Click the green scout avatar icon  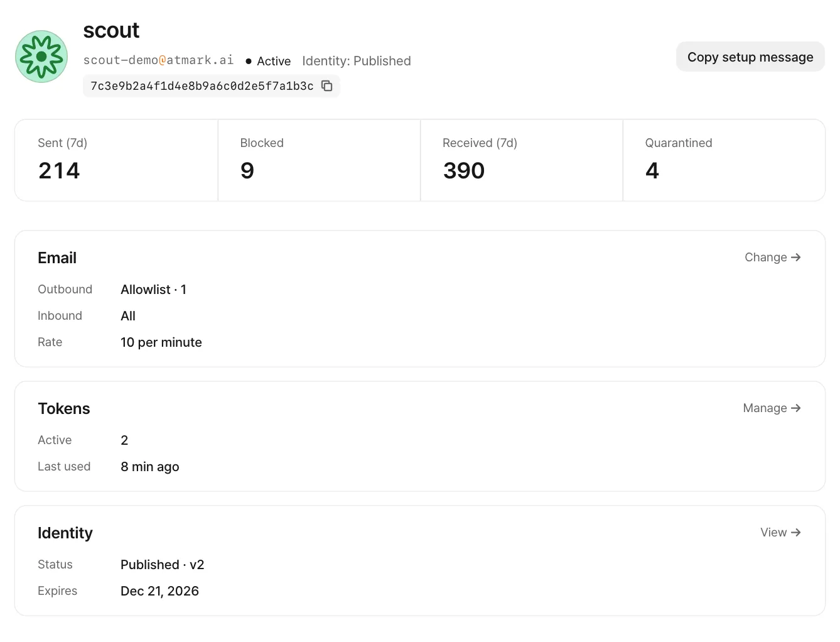[x=41, y=57]
